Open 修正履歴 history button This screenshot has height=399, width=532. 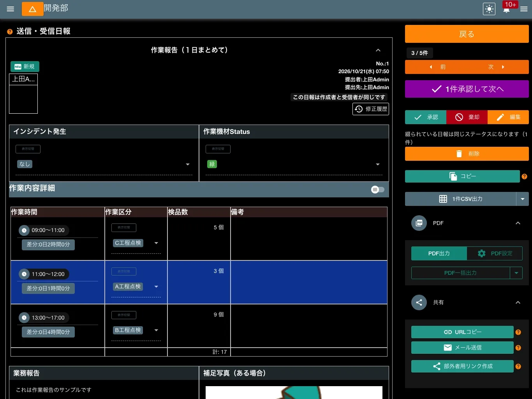coord(371,109)
